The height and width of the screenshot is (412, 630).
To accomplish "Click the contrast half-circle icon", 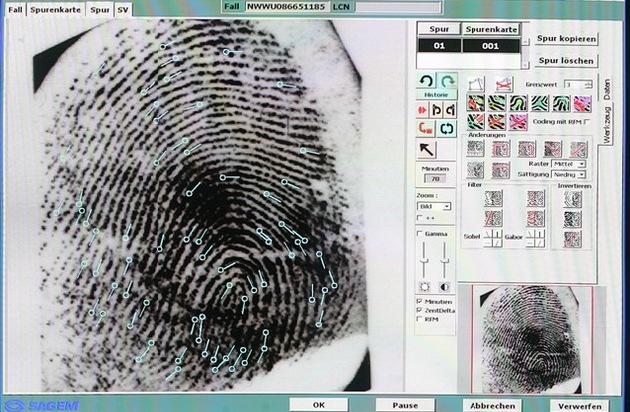I will pyautogui.click(x=446, y=285).
